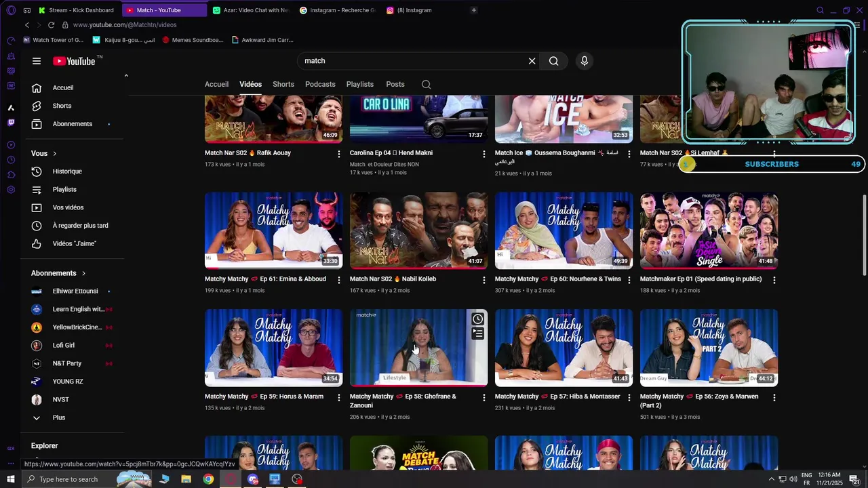Add Ep 58 Ghofrane to watch later

coord(478,319)
